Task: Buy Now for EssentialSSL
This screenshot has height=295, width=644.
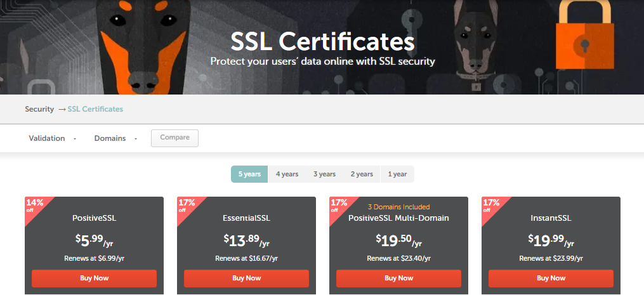Action: pyautogui.click(x=246, y=278)
